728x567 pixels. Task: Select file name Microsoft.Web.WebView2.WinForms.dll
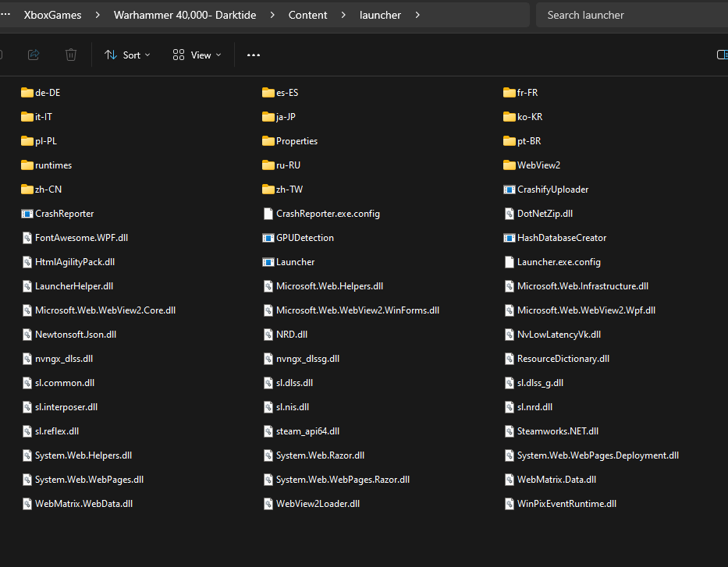[357, 310]
